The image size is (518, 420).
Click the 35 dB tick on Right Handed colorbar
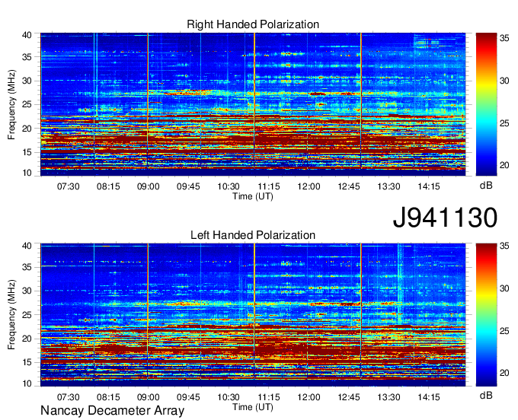coord(504,38)
